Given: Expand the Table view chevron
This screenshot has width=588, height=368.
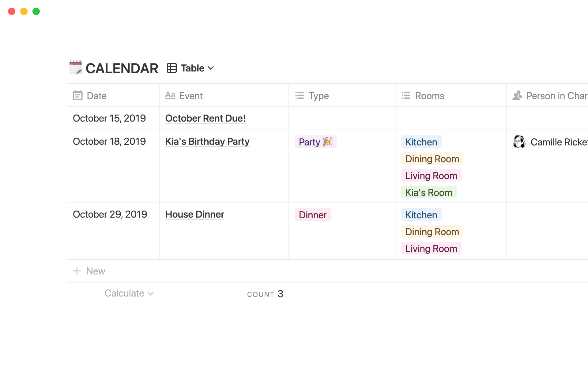Looking at the screenshot, I should tap(211, 68).
